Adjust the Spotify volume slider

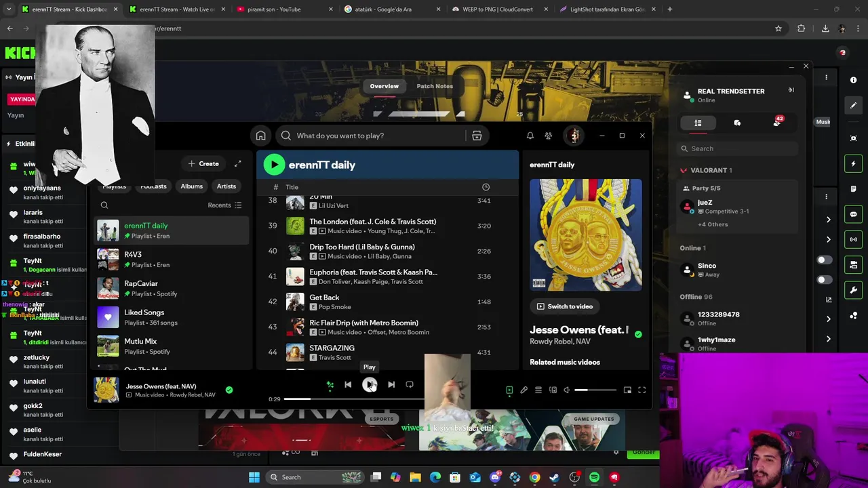[x=596, y=390]
